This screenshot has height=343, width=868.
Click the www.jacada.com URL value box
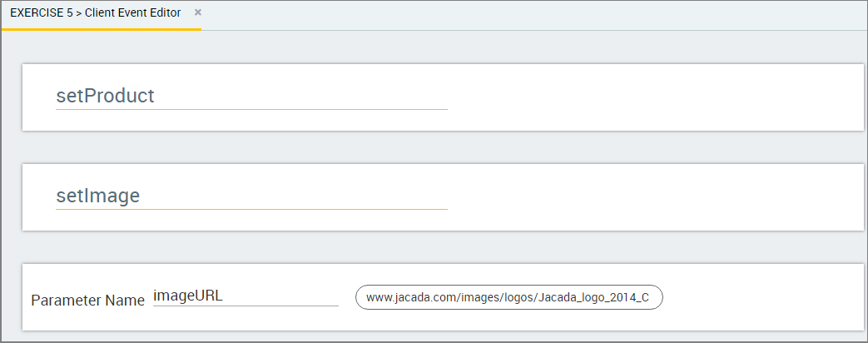(508, 297)
